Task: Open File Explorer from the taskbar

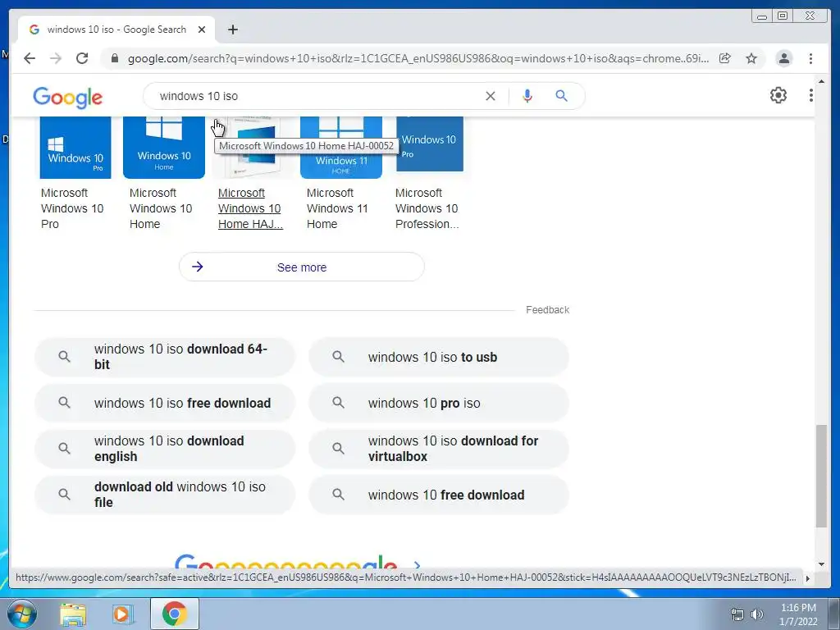Action: [x=73, y=614]
